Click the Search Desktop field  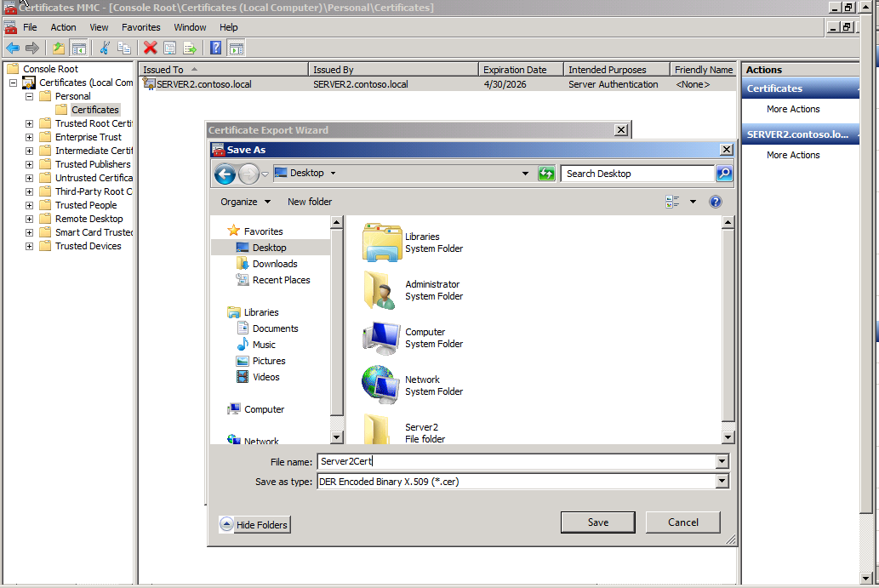point(638,174)
